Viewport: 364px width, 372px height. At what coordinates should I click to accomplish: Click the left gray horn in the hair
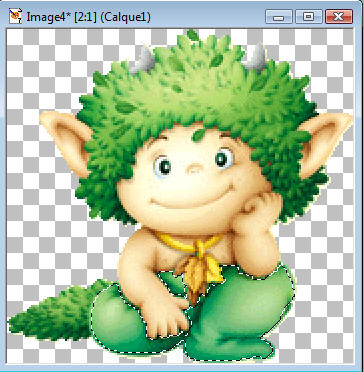(x=144, y=60)
